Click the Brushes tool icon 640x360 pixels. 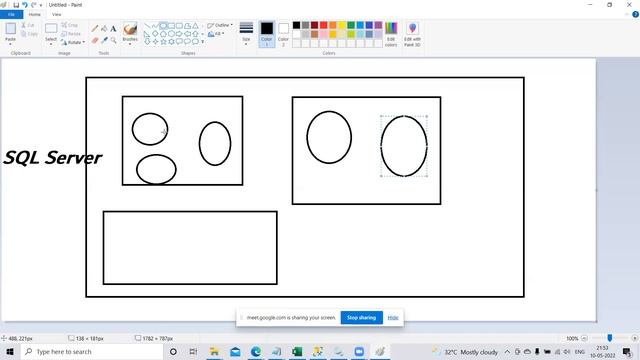pyautogui.click(x=130, y=29)
